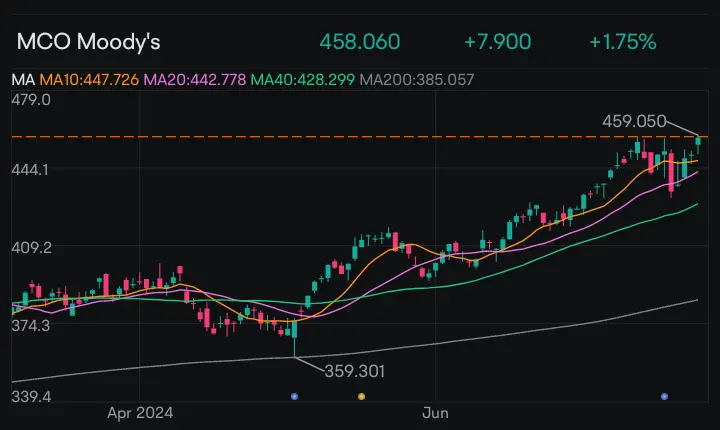Click the +1.75% percent change value
Screen dimensions: 720x430
[623, 42]
